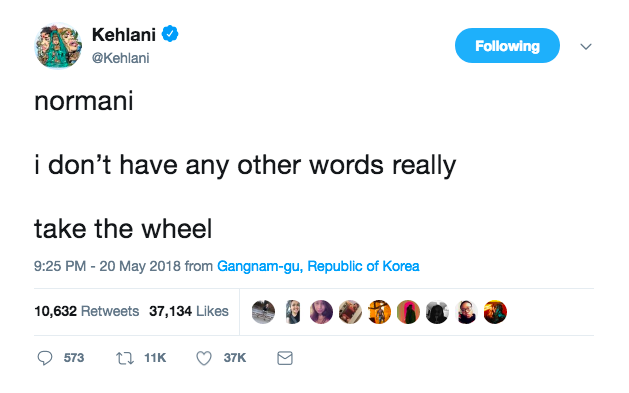
Task: Click the envelope direct message icon
Action: coord(285,358)
